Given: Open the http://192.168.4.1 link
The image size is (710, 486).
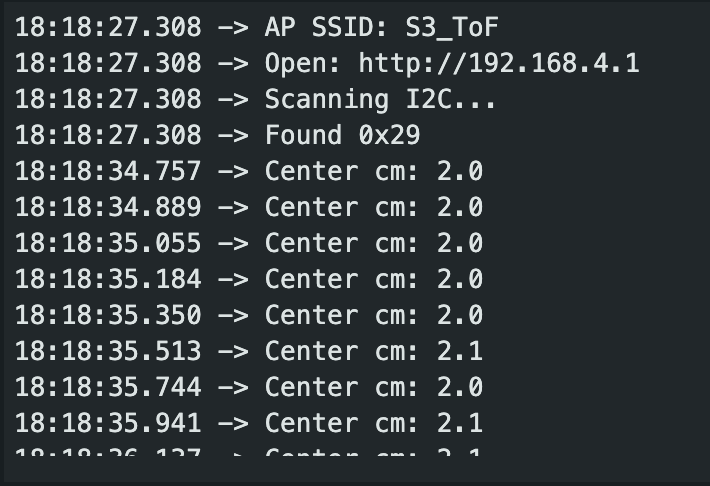Looking at the screenshot, I should click(x=499, y=63).
